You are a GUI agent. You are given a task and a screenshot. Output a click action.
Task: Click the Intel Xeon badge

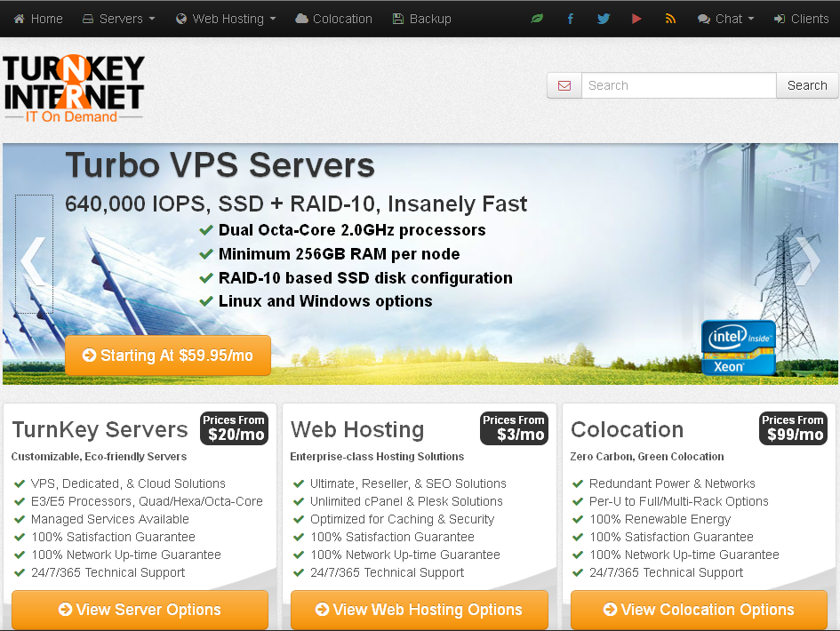coord(738,347)
